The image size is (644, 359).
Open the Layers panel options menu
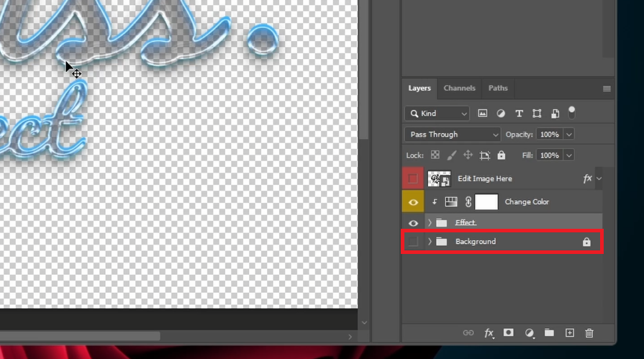coord(607,88)
